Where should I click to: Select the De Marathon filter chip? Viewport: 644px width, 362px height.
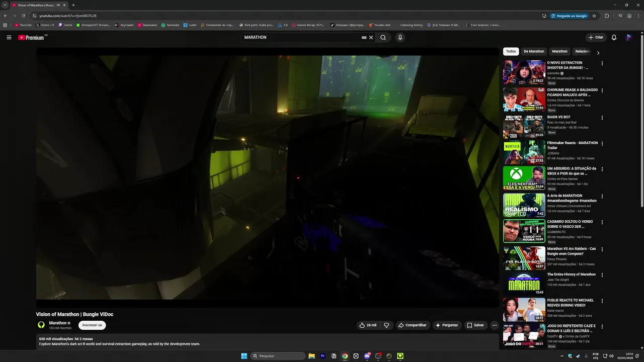[x=534, y=51]
